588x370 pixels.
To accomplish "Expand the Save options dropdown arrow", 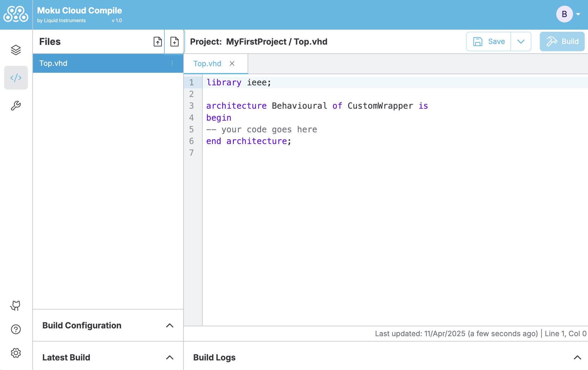I will tap(521, 42).
